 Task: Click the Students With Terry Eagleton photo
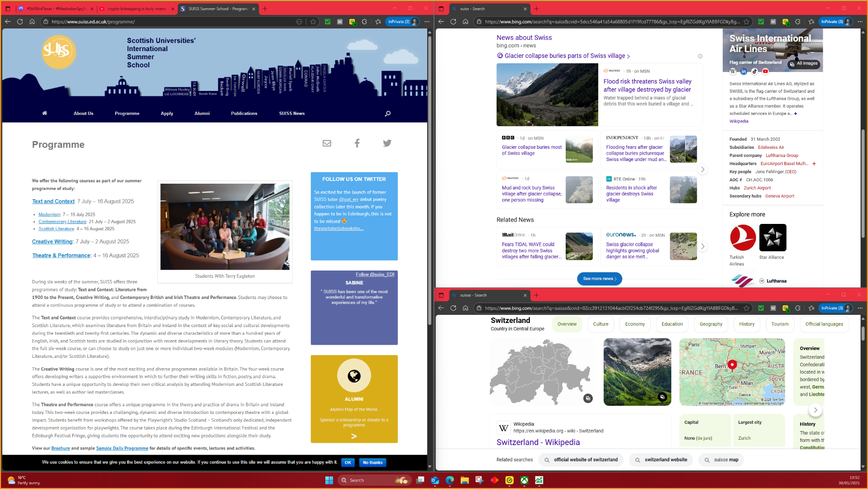click(x=225, y=227)
